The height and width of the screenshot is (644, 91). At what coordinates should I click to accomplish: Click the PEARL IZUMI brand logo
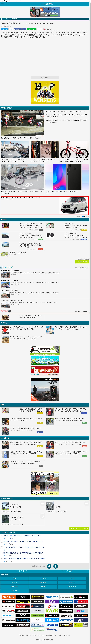pyautogui.click(x=9, y=620)
